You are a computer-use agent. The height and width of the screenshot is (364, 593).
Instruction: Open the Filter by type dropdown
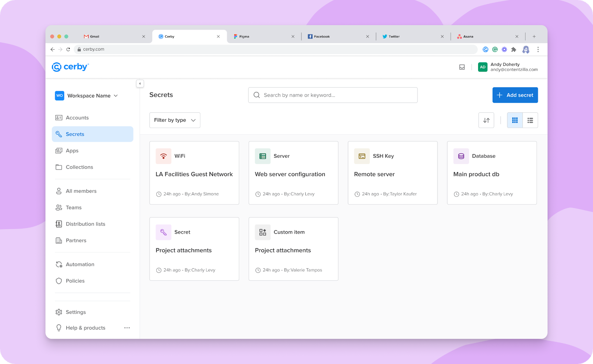(175, 120)
